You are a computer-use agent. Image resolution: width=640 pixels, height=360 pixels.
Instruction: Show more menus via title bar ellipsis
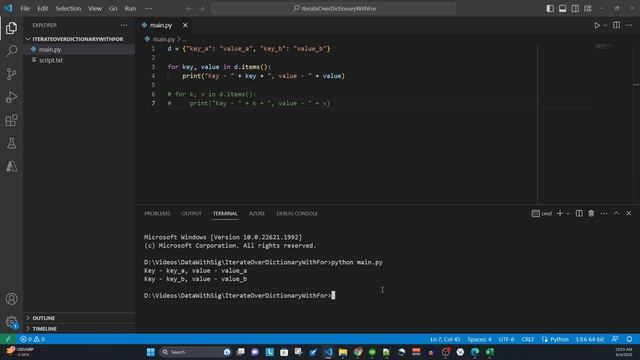[x=149, y=9]
